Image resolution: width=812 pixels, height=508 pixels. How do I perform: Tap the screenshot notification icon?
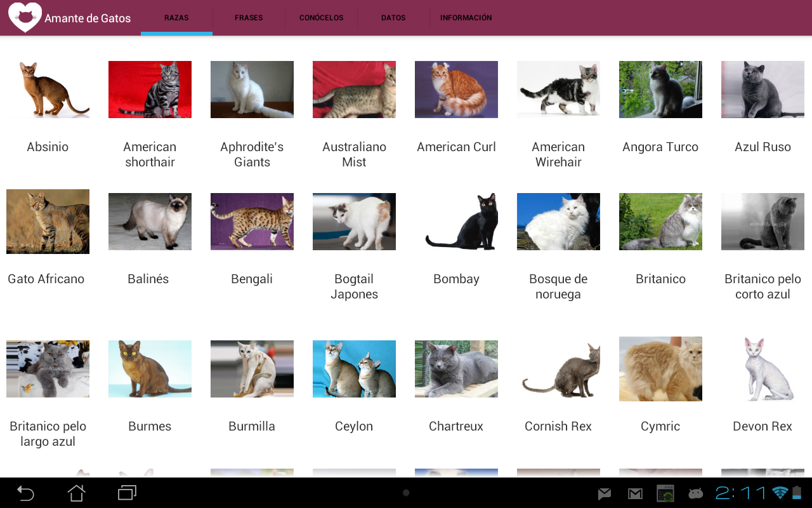click(665, 493)
